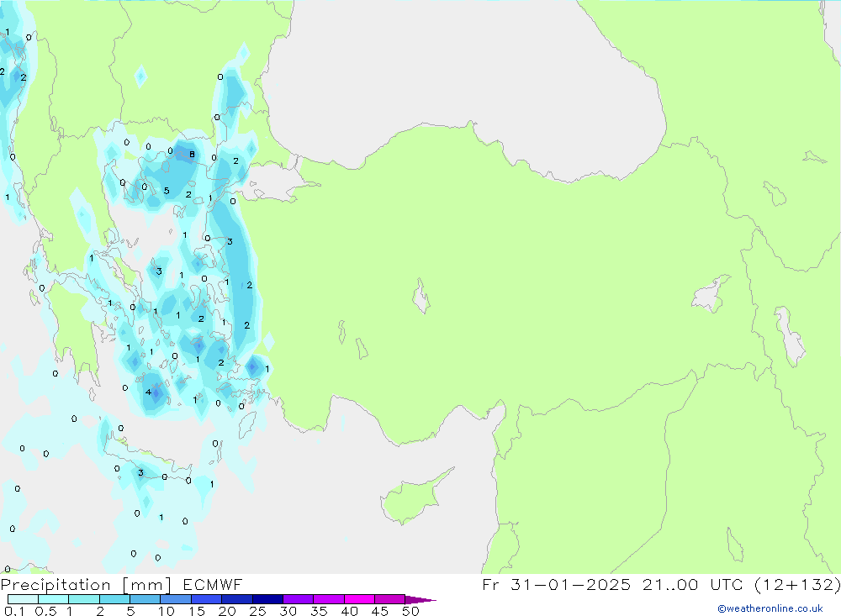Click Lake Tuz in central Turkey
This screenshot has height=616, width=841.
pyautogui.click(x=419, y=298)
